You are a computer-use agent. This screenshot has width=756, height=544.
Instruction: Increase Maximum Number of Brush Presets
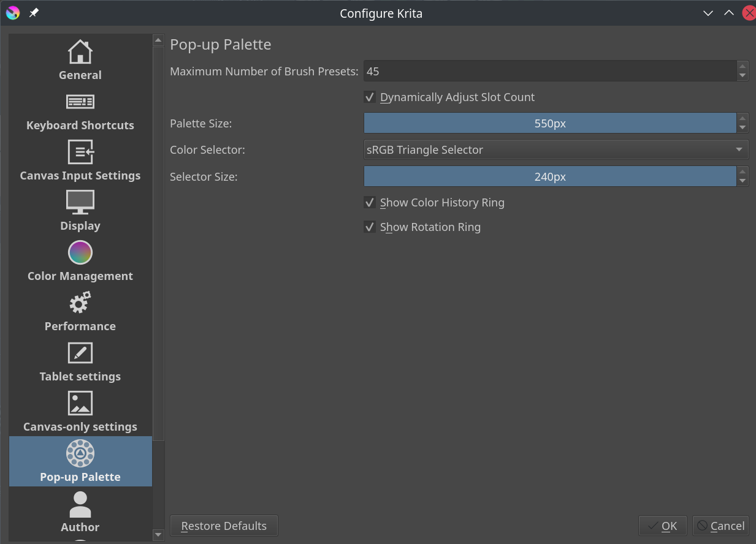[x=743, y=66]
